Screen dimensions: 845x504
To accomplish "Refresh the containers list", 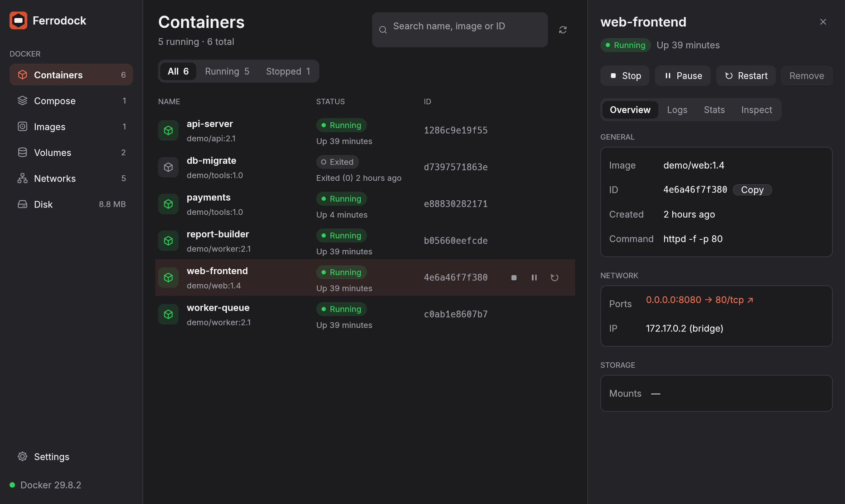I will pyautogui.click(x=562, y=30).
